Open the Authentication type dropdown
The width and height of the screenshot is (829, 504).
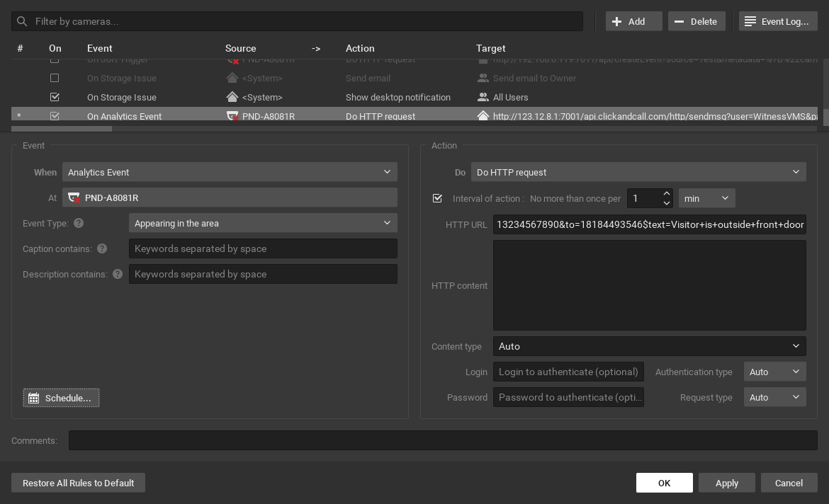774,372
